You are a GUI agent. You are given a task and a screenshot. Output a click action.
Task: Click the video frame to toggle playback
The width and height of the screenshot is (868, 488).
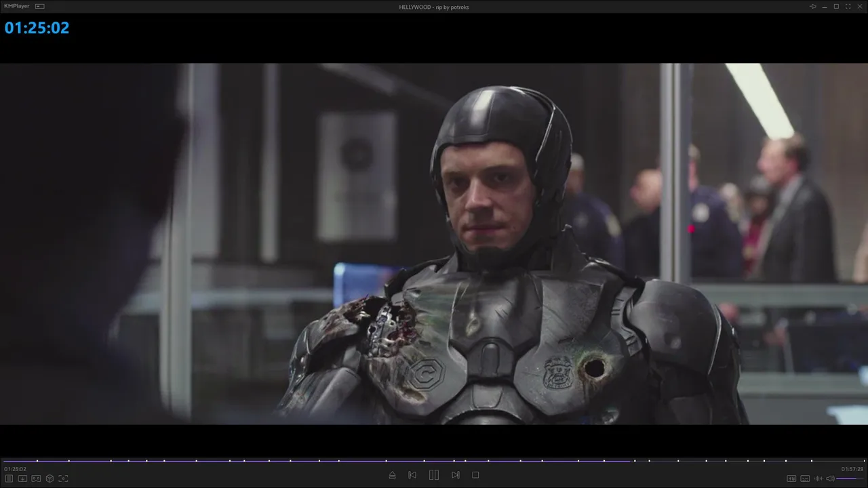(434, 244)
